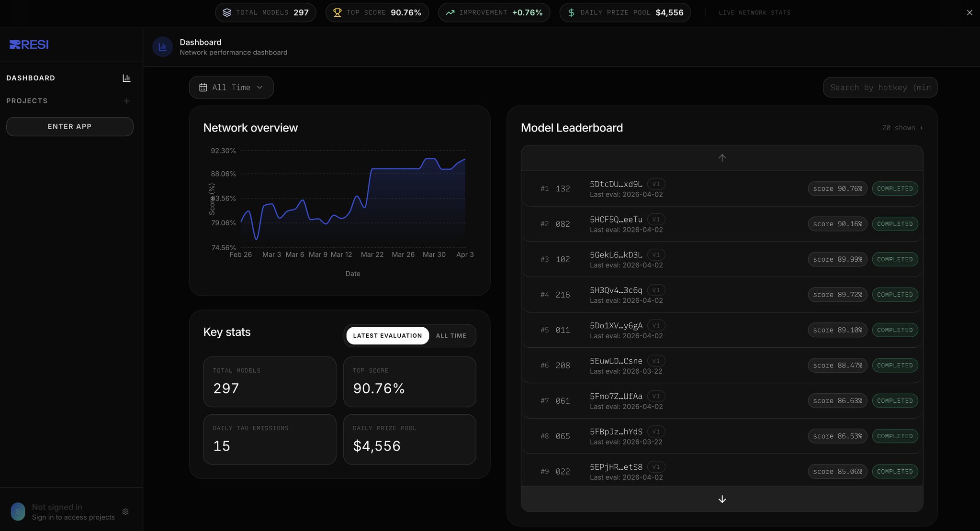Viewport: 980px width, 531px height.
Task: Select Projects in the sidebar
Action: [27, 101]
